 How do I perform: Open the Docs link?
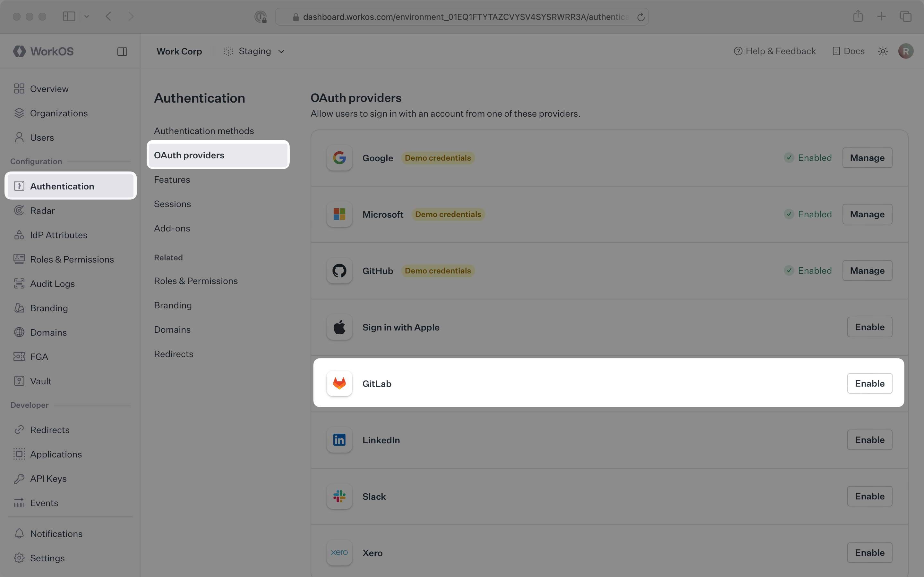click(x=848, y=51)
